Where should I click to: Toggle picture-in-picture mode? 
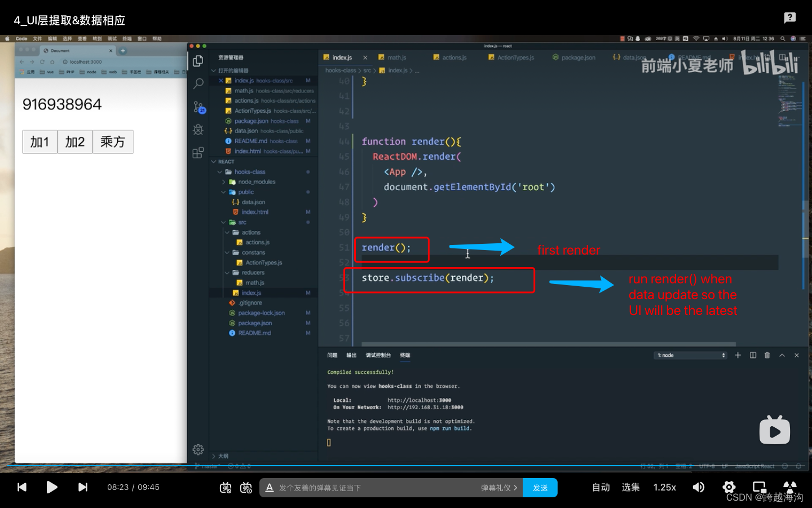(760, 487)
